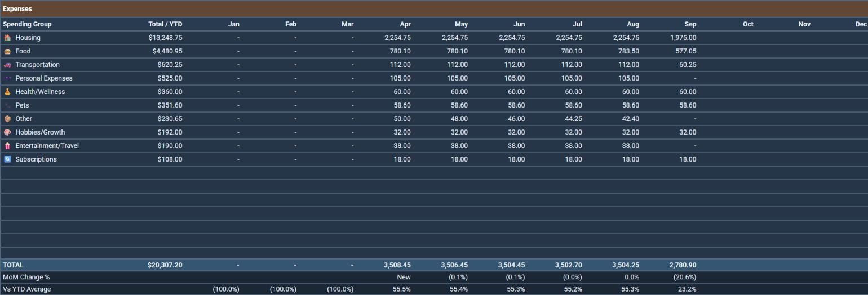Click the Subscriptions row label
This screenshot has width=868, height=295.
37,159
